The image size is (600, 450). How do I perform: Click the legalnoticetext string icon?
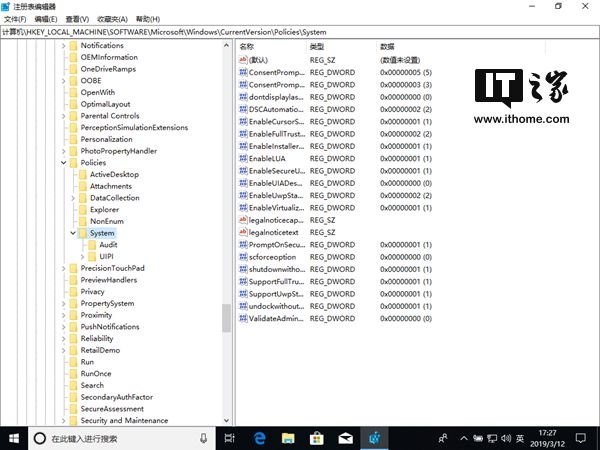243,232
